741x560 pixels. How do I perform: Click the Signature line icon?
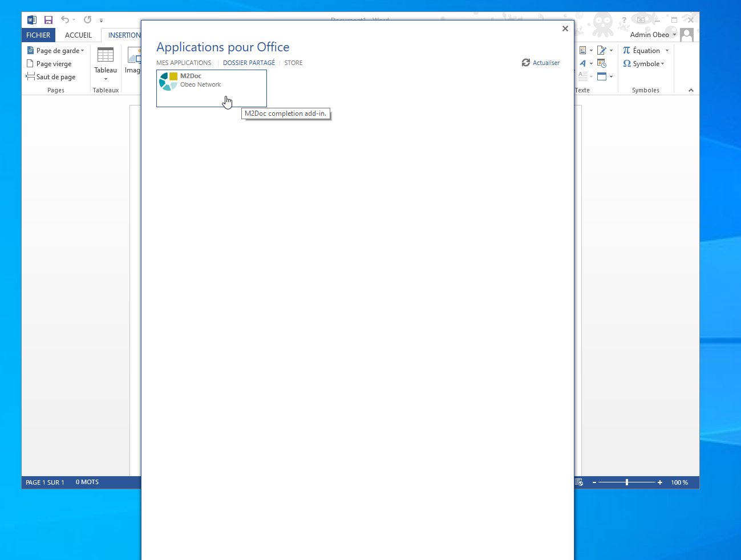tap(601, 51)
